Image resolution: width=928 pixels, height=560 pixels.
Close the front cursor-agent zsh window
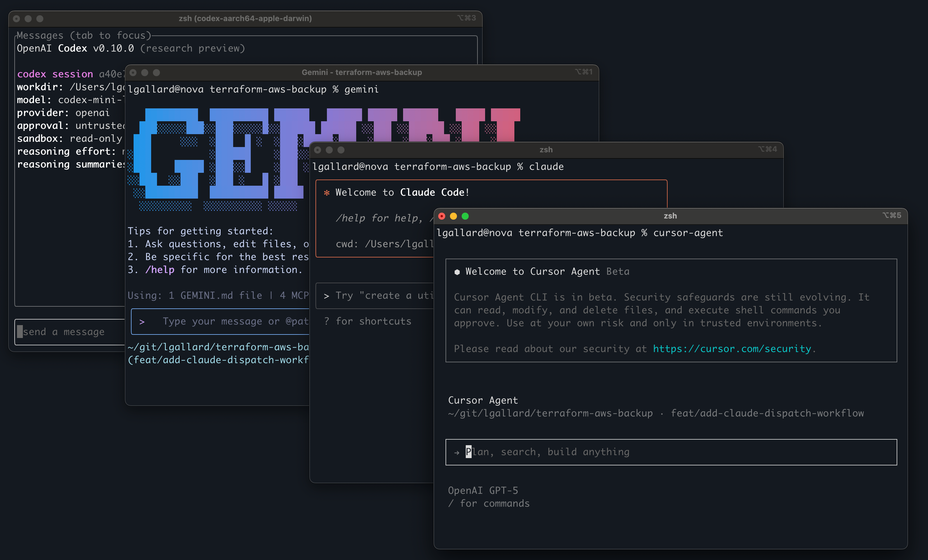442,216
